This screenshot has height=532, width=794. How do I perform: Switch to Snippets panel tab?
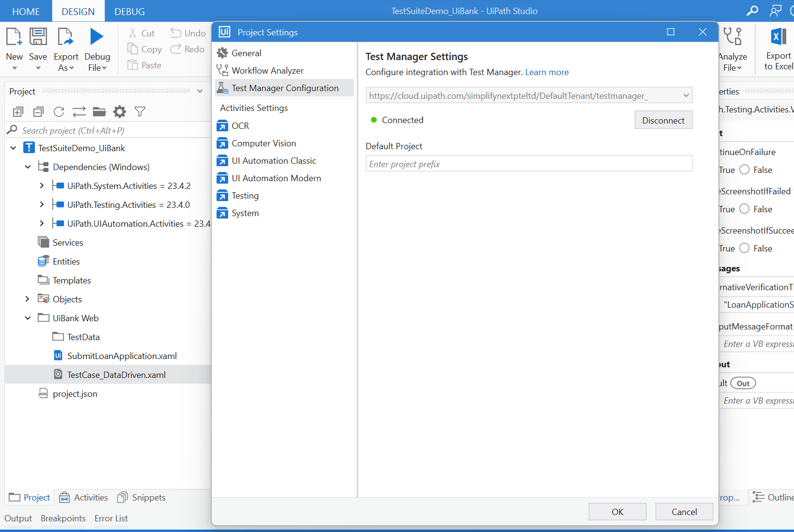[141, 498]
